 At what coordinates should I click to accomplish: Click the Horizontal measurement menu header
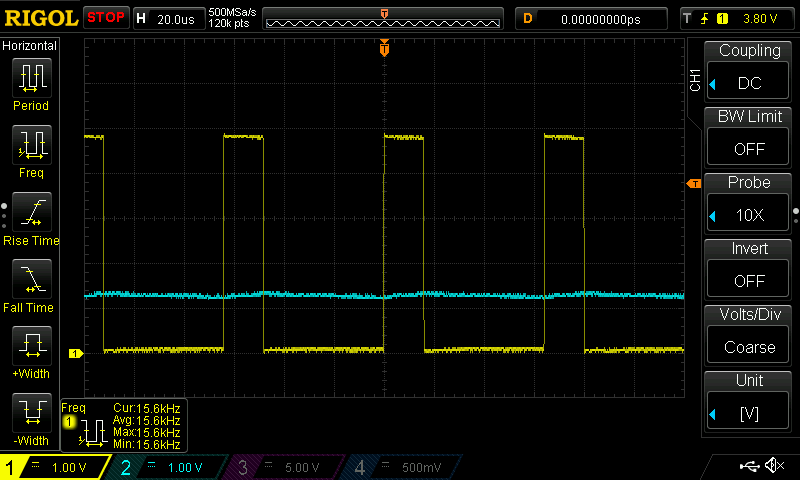(30, 46)
